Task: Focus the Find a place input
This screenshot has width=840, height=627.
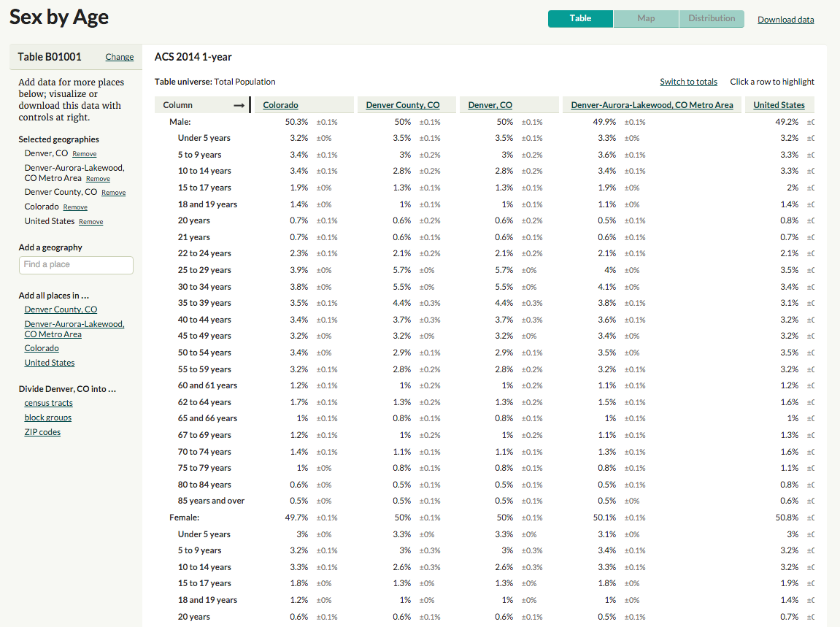Action: pyautogui.click(x=76, y=265)
